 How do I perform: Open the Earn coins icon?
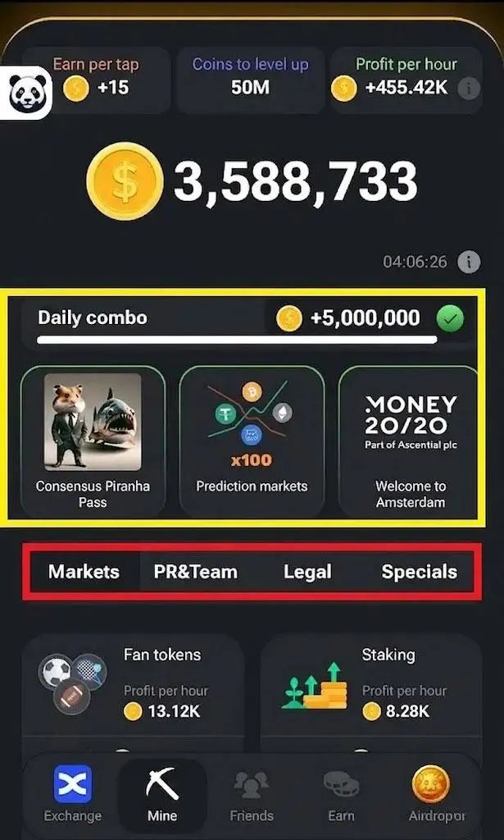341,785
